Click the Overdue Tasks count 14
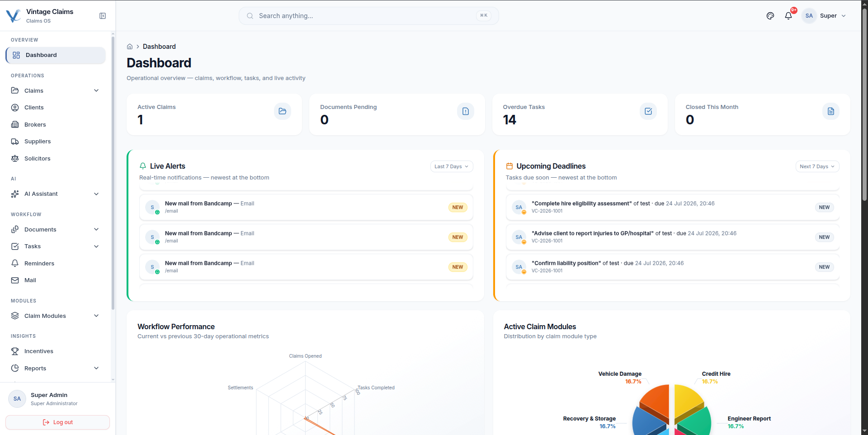Image resolution: width=868 pixels, height=435 pixels. pos(509,120)
